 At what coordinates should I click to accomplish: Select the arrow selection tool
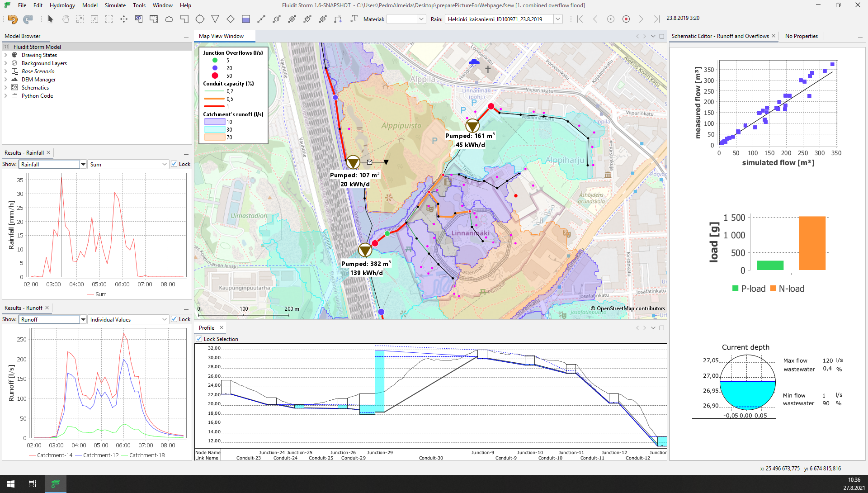(50, 19)
